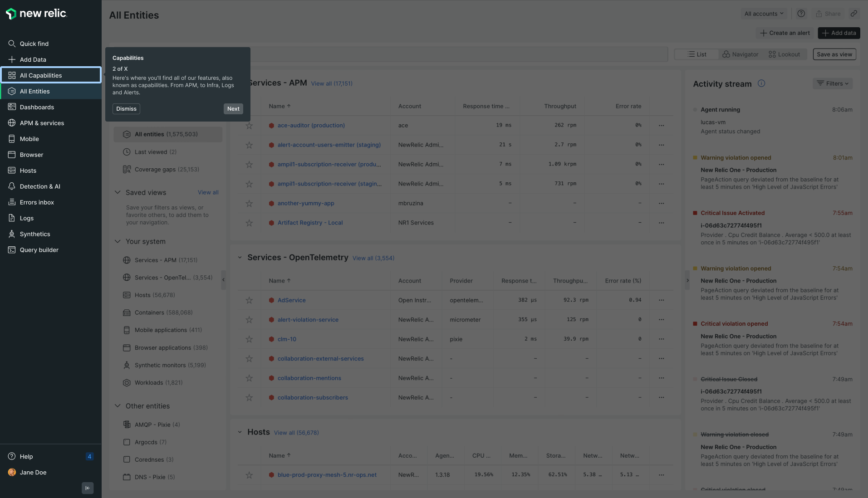The image size is (868, 498).
Task: Collapse the Other entities section
Action: [x=118, y=406]
